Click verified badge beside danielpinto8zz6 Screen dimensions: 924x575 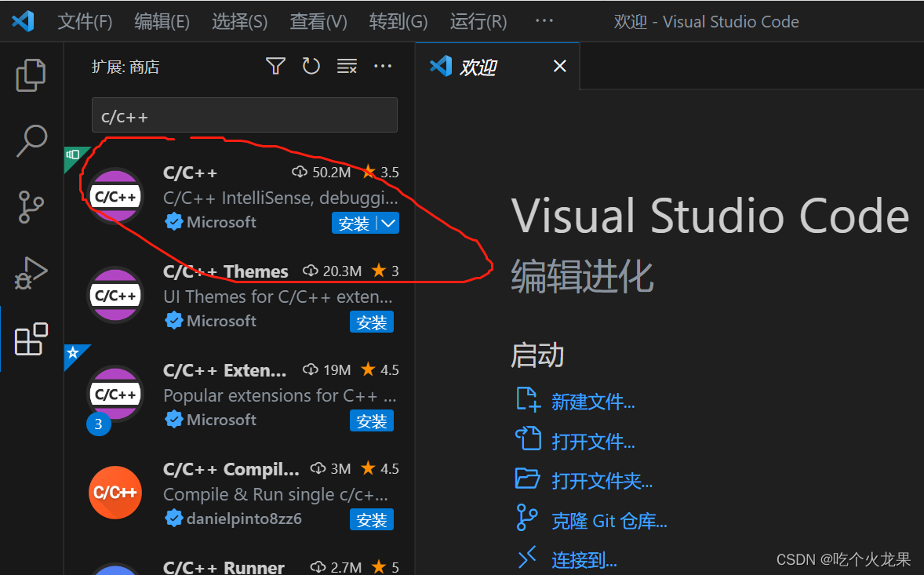point(174,519)
